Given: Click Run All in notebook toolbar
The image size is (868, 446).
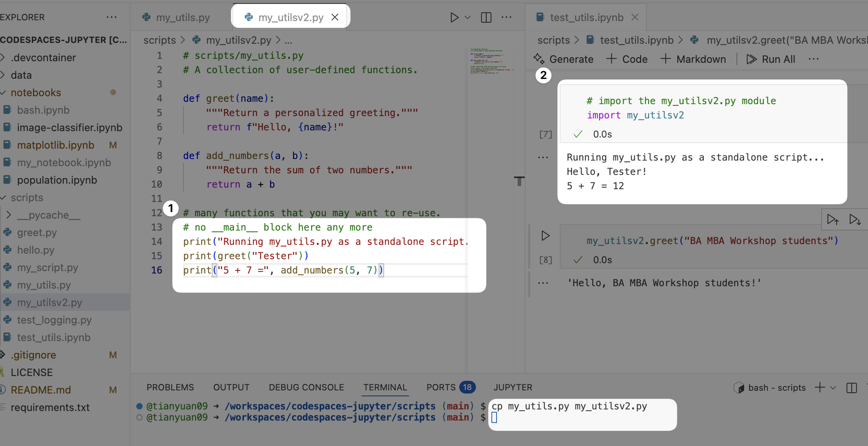Looking at the screenshot, I should point(771,59).
